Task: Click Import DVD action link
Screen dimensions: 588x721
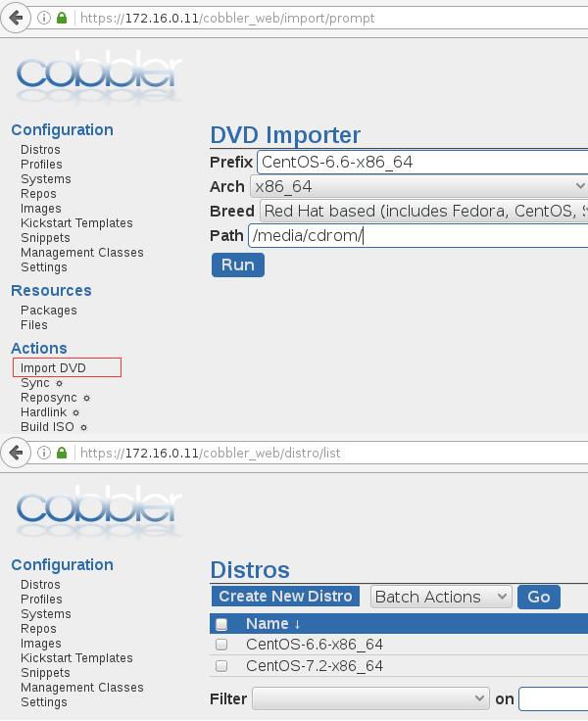Action: point(53,368)
